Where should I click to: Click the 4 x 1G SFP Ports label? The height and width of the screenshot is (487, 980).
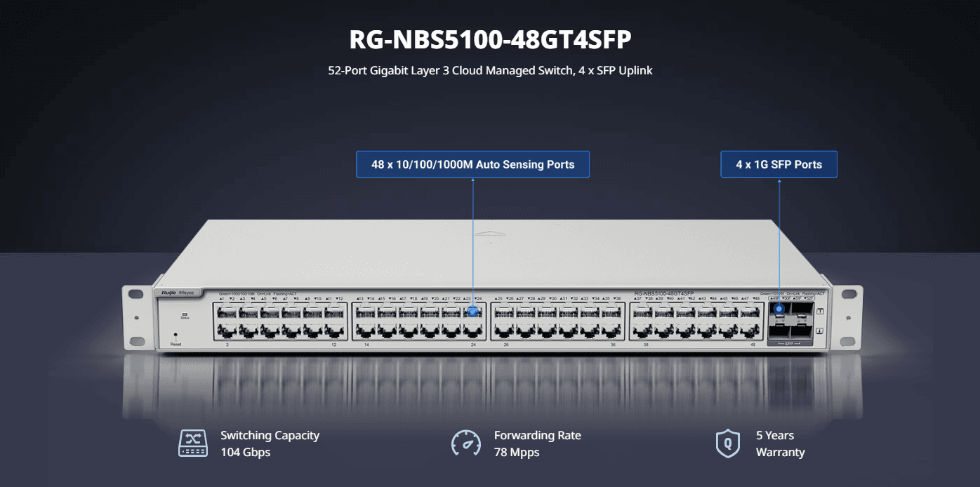tap(779, 164)
